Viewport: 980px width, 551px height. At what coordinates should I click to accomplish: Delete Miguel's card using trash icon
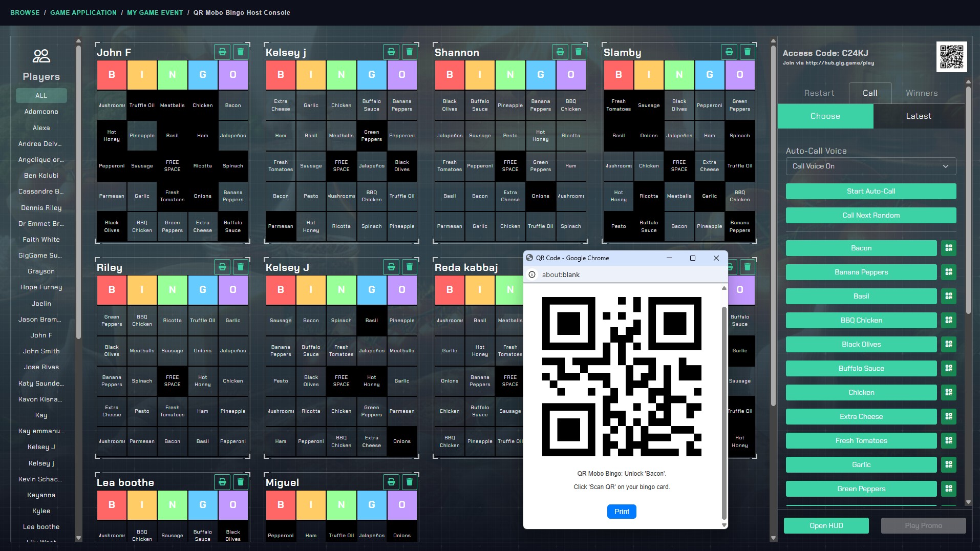409,482
